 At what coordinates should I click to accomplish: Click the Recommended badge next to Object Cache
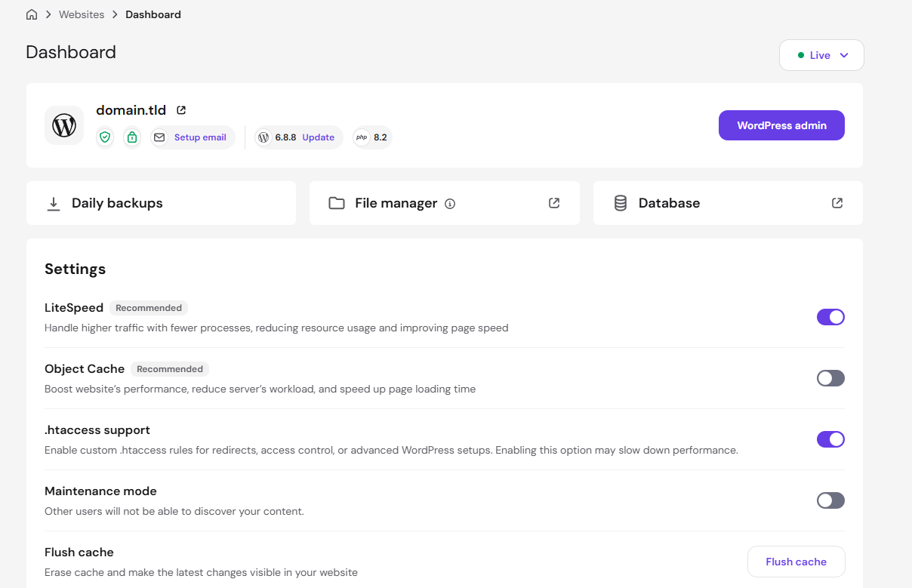tap(170, 369)
